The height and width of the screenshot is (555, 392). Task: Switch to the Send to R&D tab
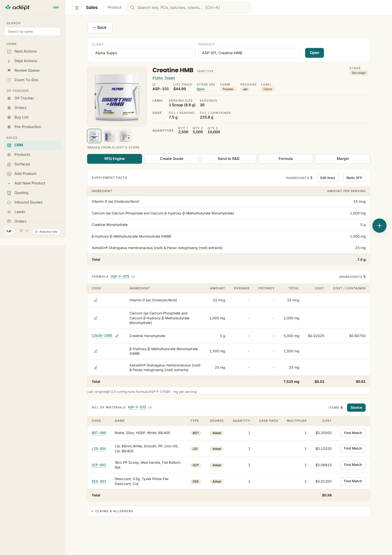[x=229, y=159]
